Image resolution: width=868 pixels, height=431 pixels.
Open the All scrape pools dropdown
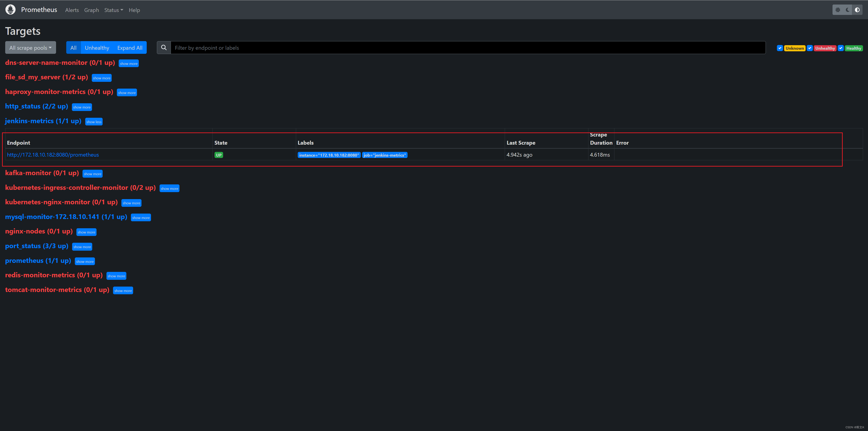pyautogui.click(x=31, y=47)
